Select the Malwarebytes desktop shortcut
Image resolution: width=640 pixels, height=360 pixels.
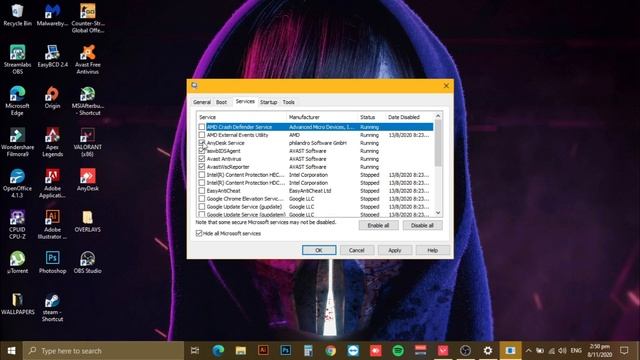click(52, 15)
